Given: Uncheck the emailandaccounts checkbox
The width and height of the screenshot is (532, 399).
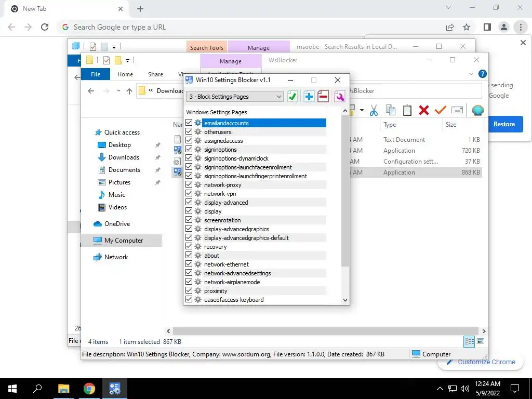Looking at the screenshot, I should click(189, 123).
